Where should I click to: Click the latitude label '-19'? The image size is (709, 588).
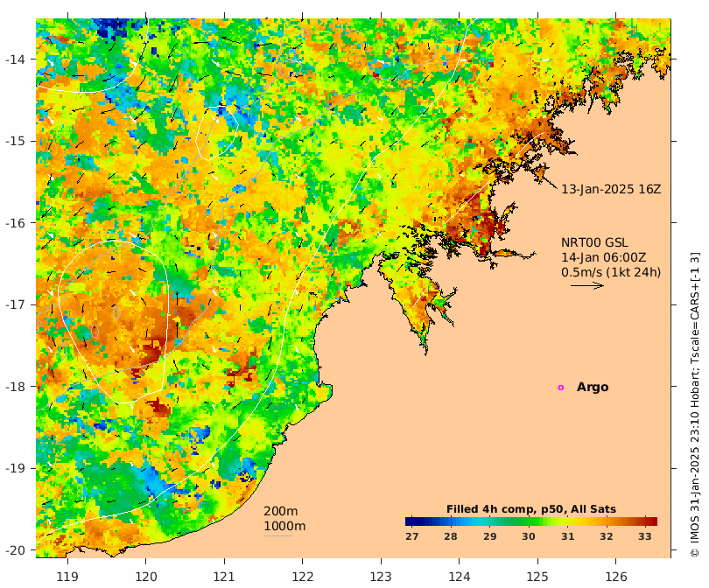(15, 468)
